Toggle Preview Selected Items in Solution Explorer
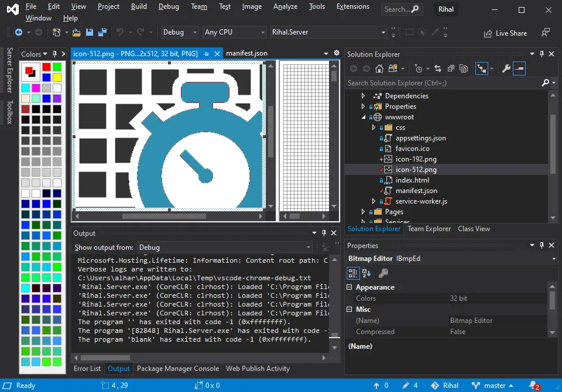The image size is (562, 392). 519,68
